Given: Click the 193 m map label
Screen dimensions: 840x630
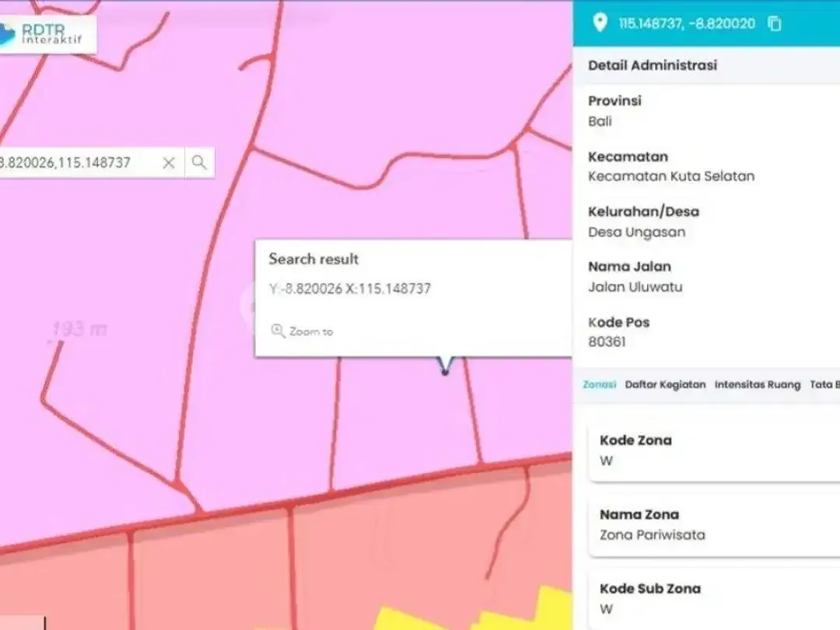Looking at the screenshot, I should pos(79,329).
